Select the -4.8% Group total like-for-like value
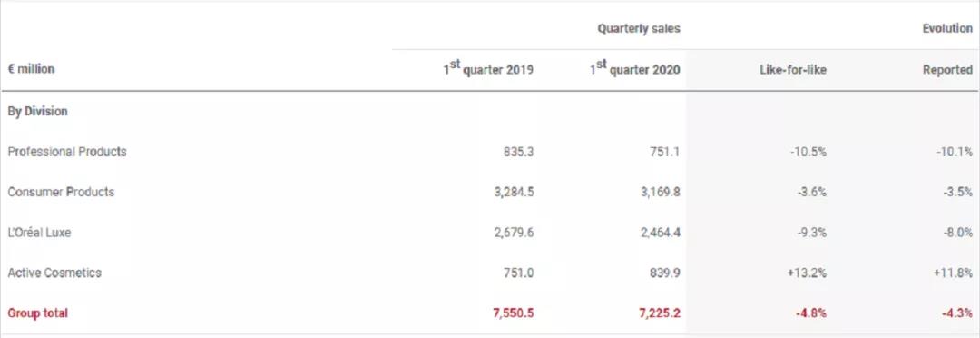 (811, 313)
